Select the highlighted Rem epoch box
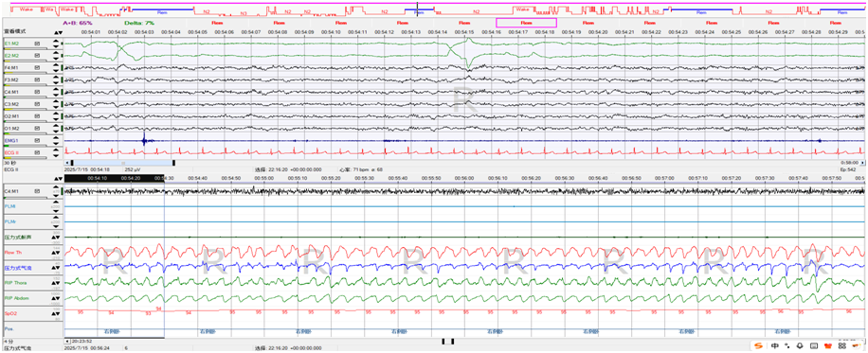This screenshot has height=353, width=868. point(526,23)
